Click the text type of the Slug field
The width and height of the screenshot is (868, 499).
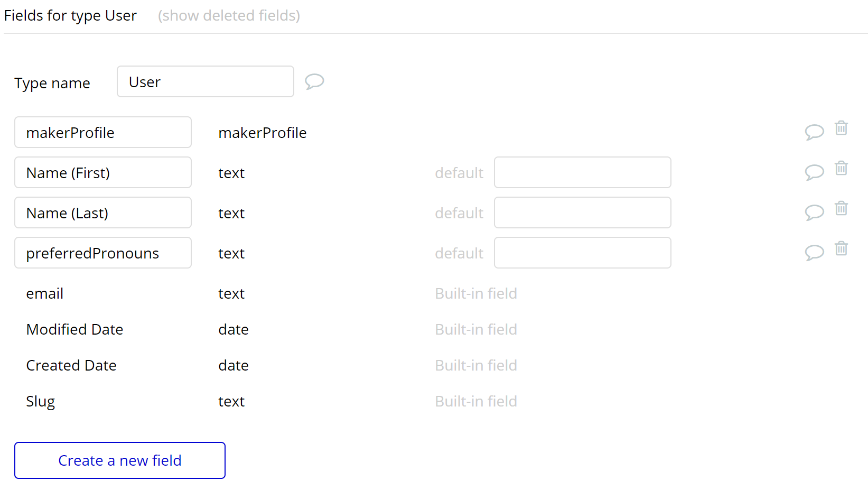coord(231,402)
